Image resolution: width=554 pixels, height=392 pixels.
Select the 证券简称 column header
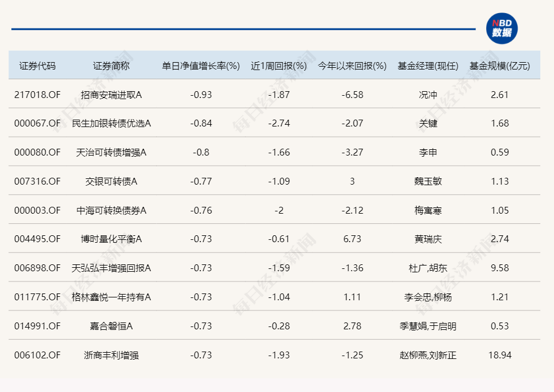[x=111, y=66]
